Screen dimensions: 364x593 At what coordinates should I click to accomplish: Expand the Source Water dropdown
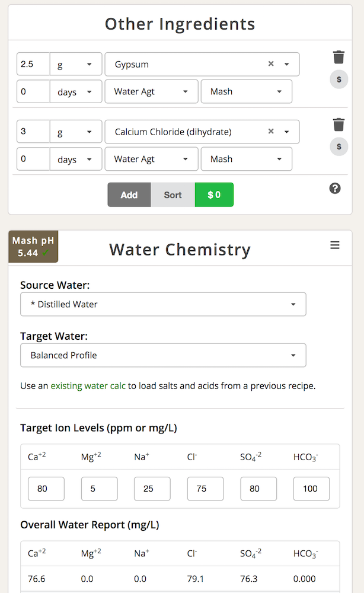tap(163, 304)
